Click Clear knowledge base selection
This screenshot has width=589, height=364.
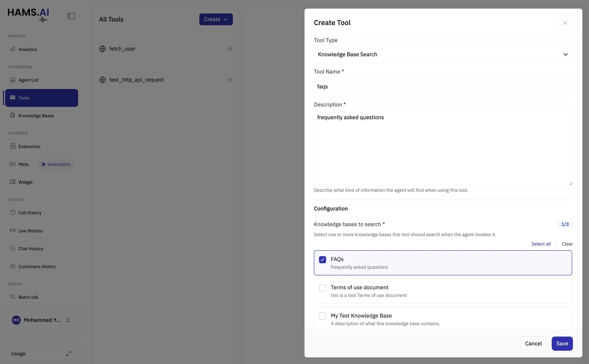567,244
